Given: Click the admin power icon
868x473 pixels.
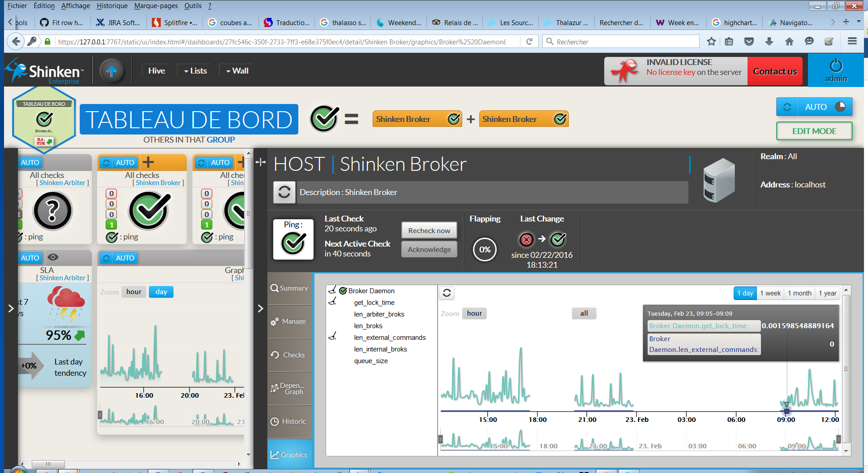Looking at the screenshot, I should [x=836, y=66].
